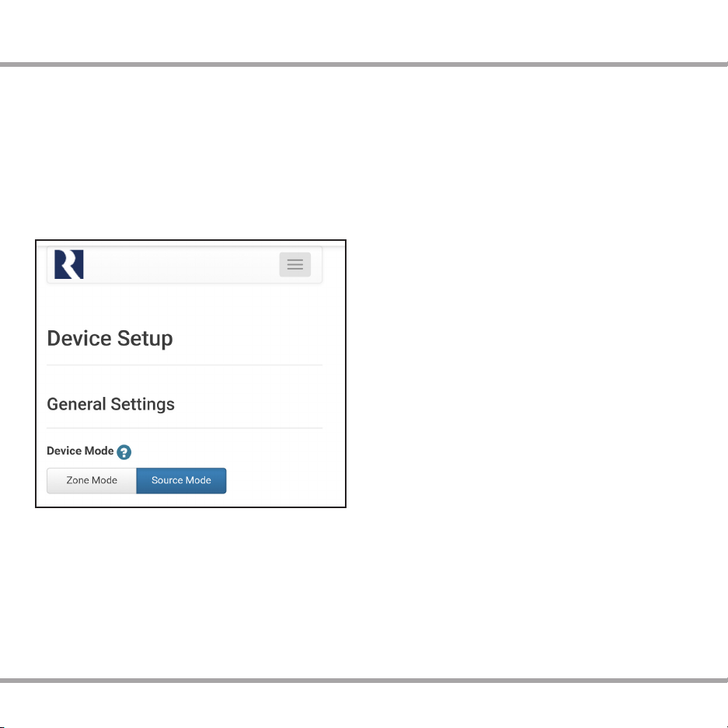Click the Device Setup heading
The height and width of the screenshot is (728, 728).
[x=110, y=338]
